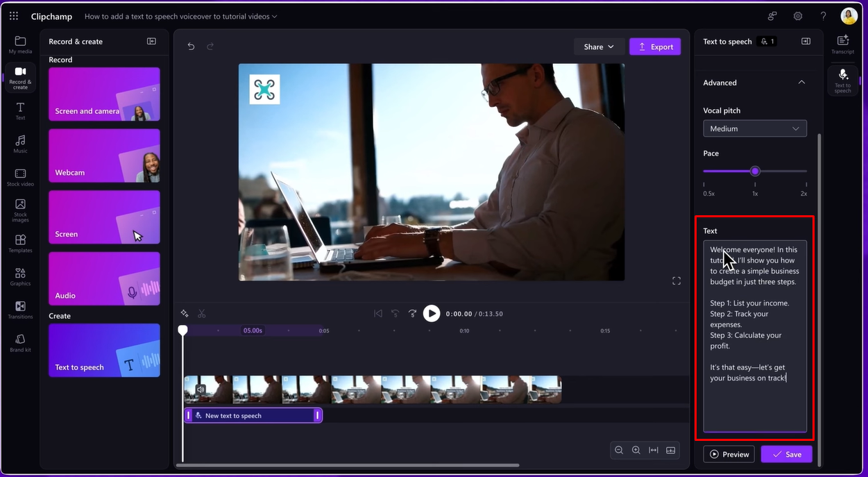Open the Stock video panel
Screen dimensions: 868x477
(x=19, y=176)
